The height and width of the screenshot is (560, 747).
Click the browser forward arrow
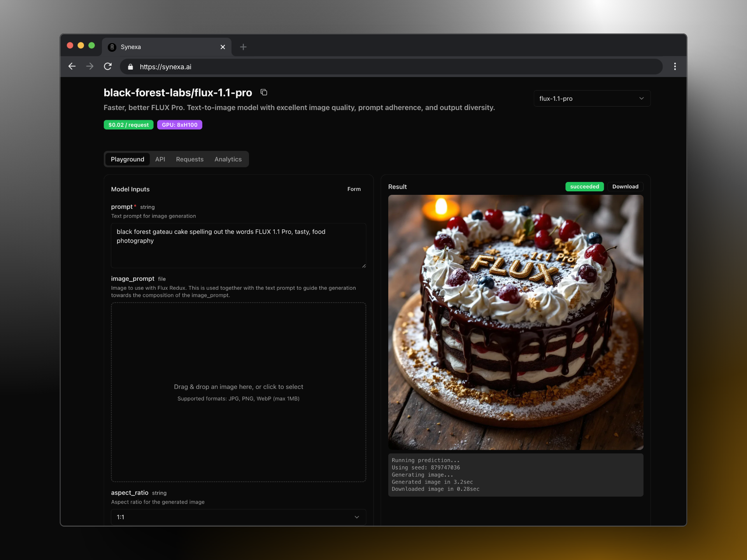pos(90,66)
